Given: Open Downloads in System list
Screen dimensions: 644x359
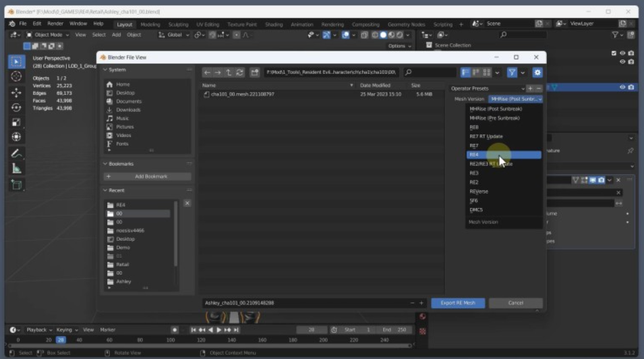Looking at the screenshot, I should click(128, 110).
